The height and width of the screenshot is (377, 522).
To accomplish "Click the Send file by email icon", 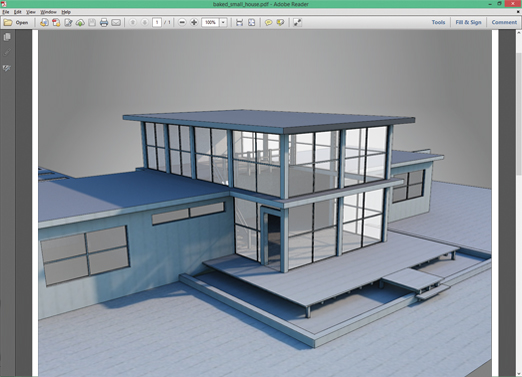I will (x=116, y=23).
